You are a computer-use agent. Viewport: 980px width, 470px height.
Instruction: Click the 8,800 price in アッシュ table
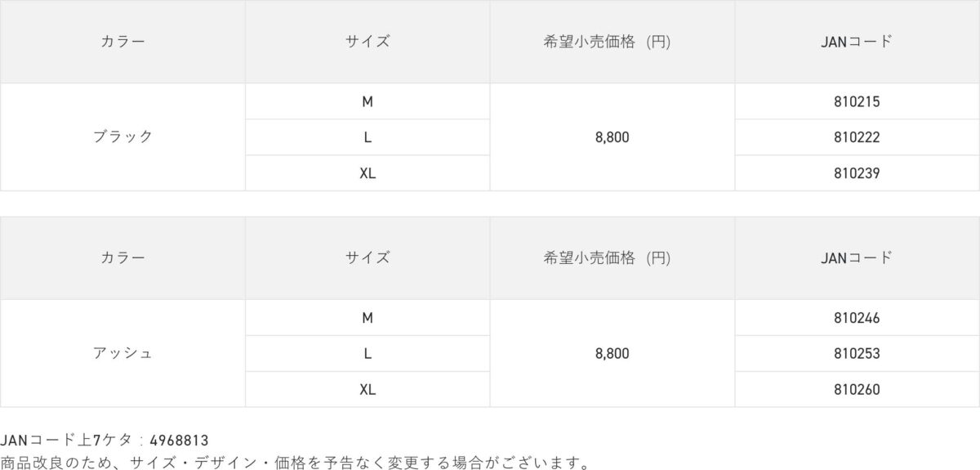coord(612,354)
